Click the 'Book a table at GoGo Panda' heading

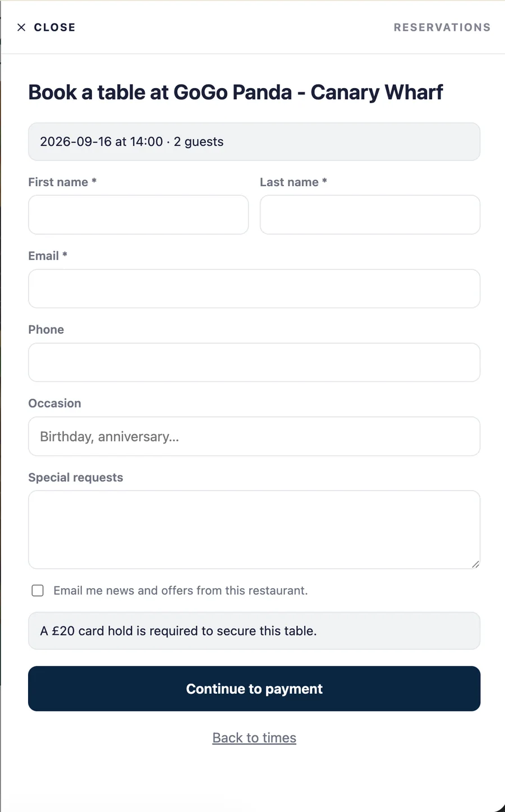pos(236,93)
